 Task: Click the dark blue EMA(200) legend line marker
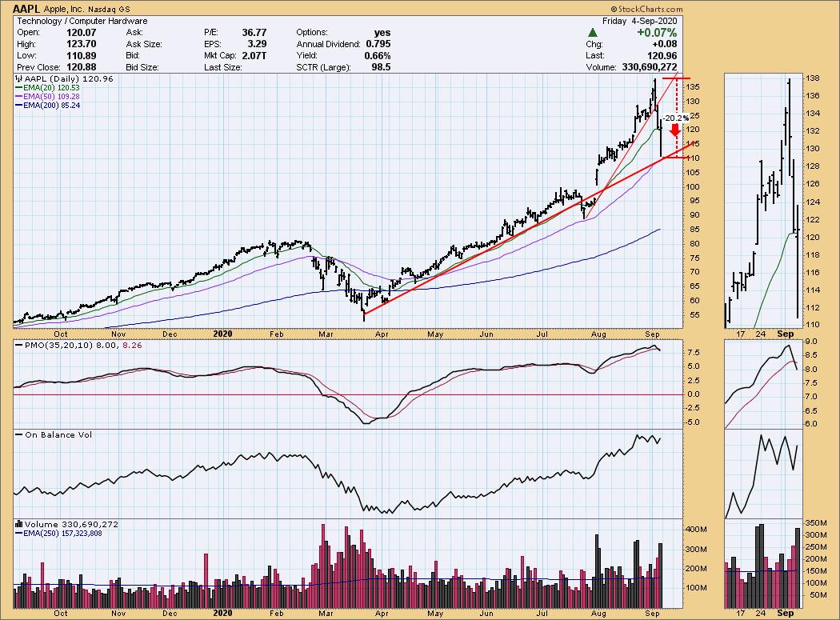click(18, 106)
